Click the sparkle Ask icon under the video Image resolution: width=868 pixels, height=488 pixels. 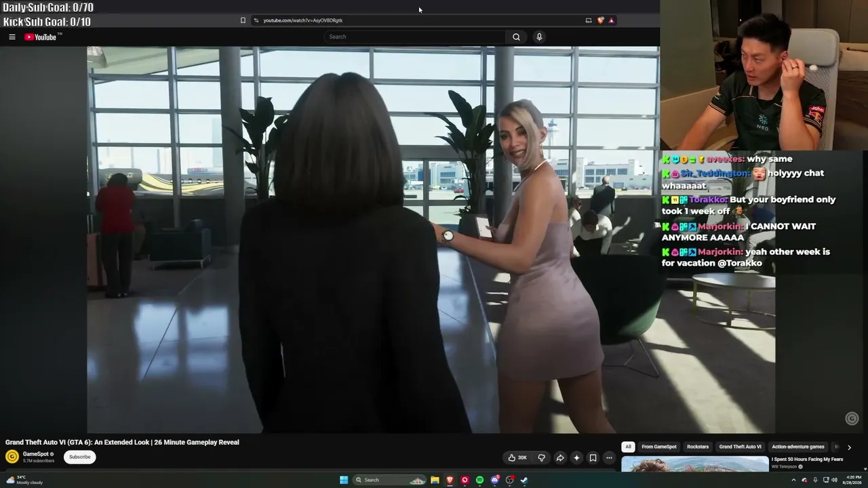tap(576, 457)
